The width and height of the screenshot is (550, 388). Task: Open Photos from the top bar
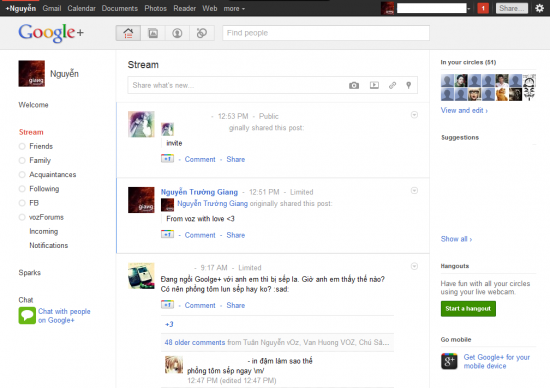(155, 8)
